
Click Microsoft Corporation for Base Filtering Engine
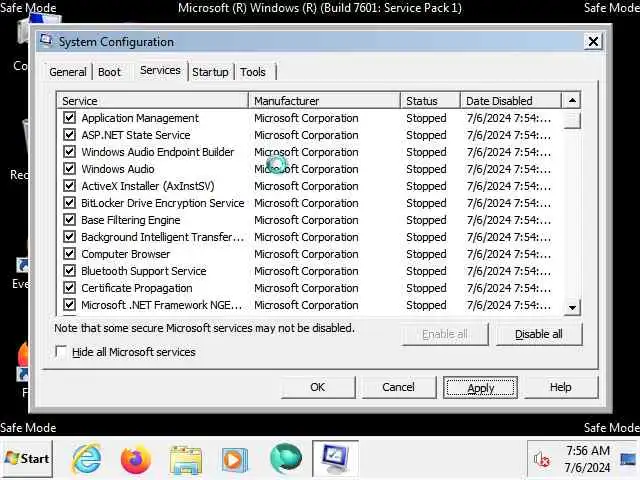tap(306, 220)
